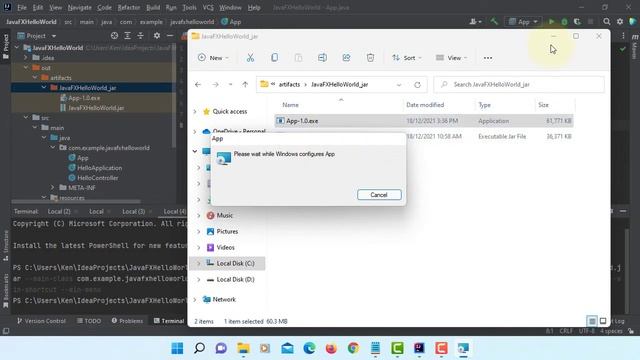Open the File menu in IntelliJ

click(x=22, y=7)
